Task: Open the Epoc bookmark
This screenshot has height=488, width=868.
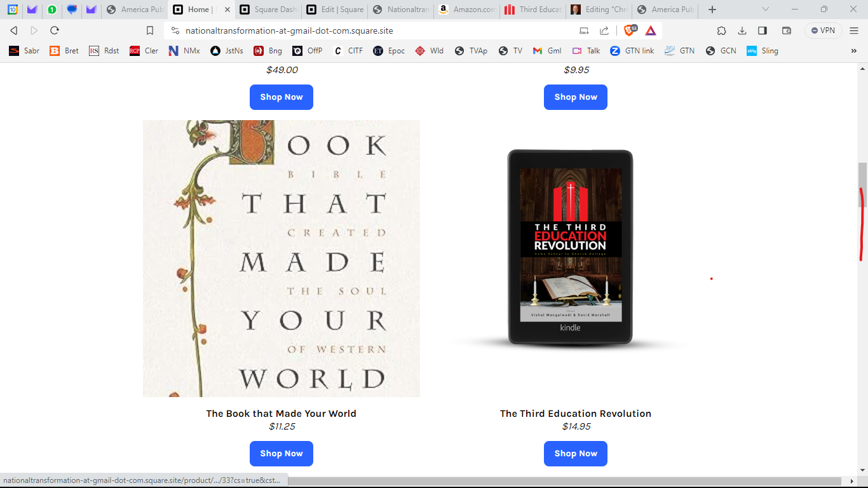Action: click(x=389, y=51)
